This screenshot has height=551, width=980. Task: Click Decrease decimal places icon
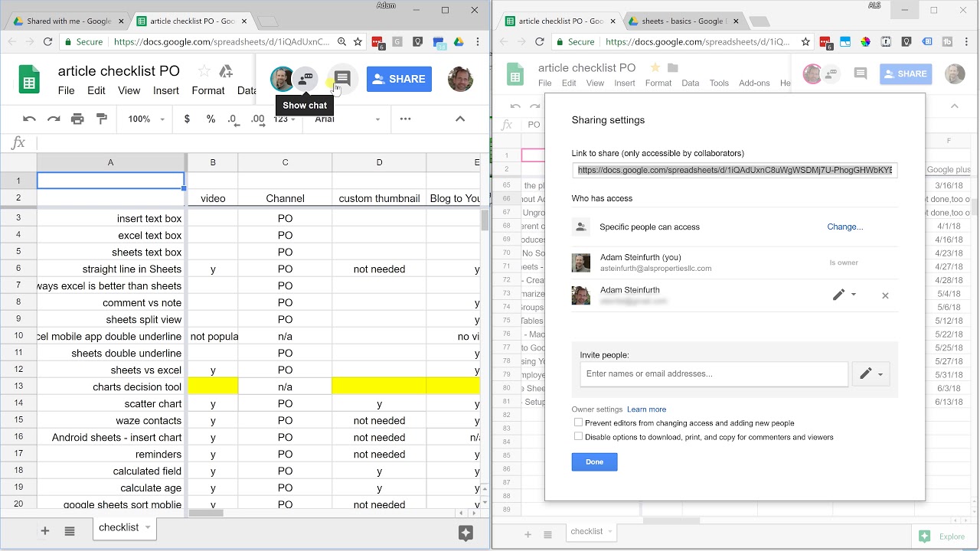233,119
